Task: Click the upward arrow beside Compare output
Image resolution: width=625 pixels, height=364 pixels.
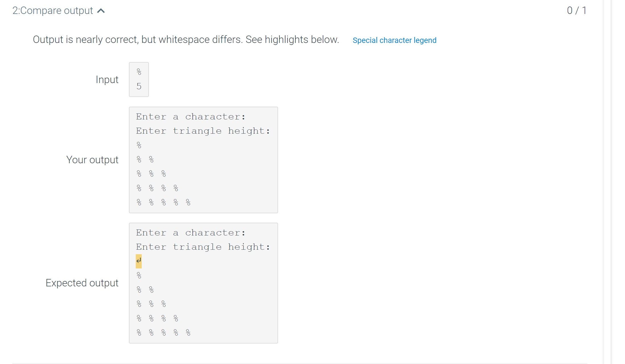Action: [101, 11]
